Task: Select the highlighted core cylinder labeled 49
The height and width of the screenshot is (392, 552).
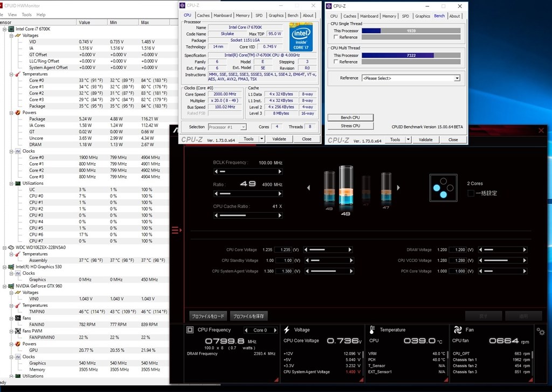Action: [x=346, y=186]
